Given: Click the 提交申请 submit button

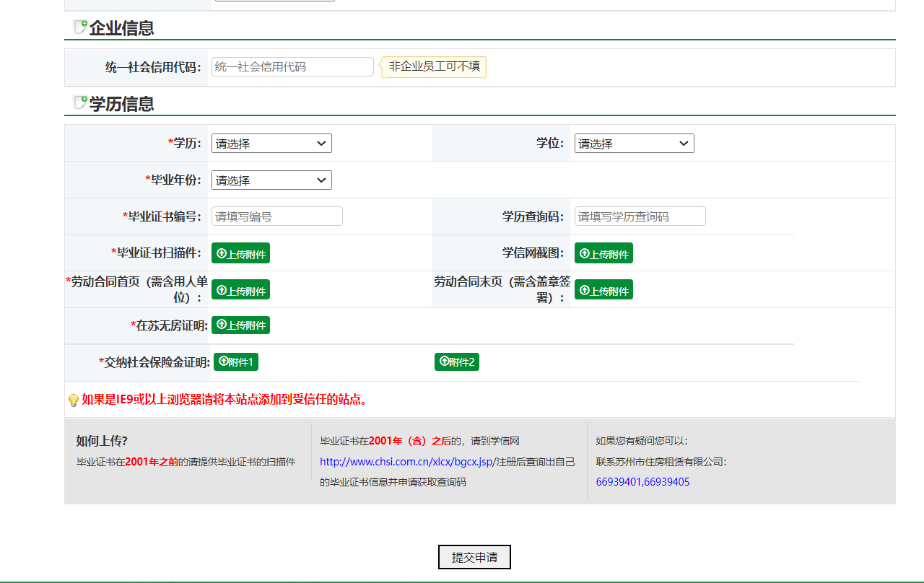Looking at the screenshot, I should (x=474, y=557).
